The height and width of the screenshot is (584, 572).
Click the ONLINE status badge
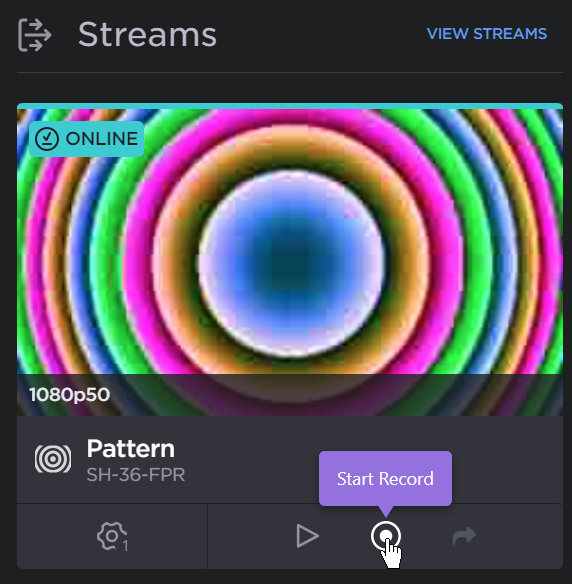(x=86, y=139)
